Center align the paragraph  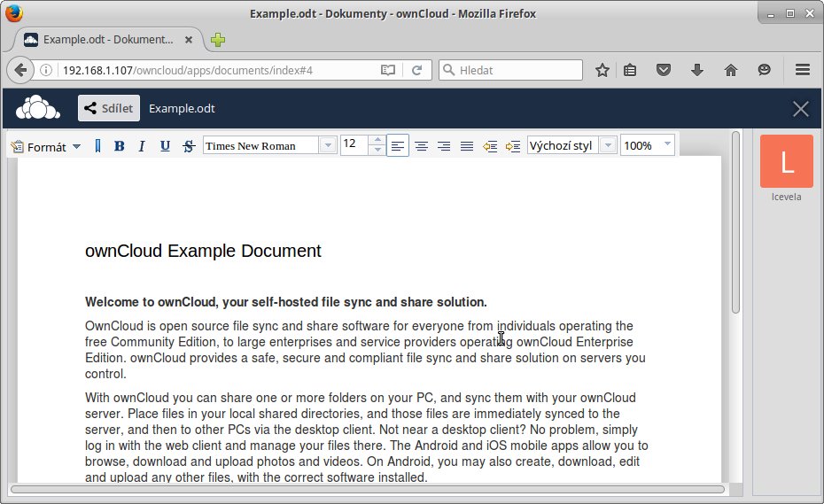tap(421, 146)
